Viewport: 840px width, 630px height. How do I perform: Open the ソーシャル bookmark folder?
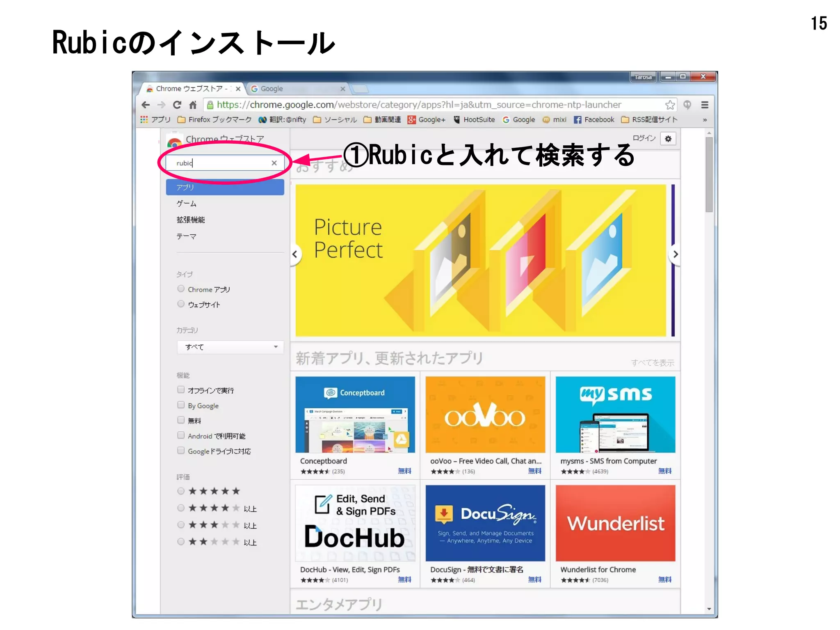(x=335, y=119)
